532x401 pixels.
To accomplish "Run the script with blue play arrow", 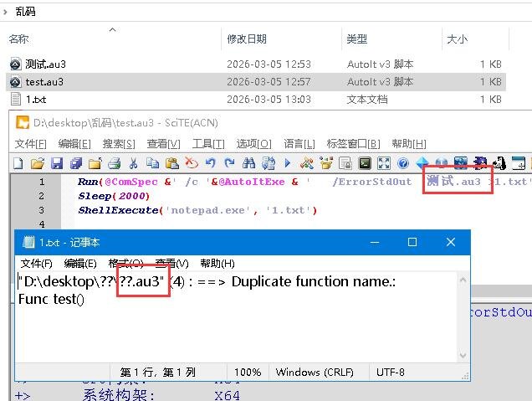I will click(x=288, y=163).
